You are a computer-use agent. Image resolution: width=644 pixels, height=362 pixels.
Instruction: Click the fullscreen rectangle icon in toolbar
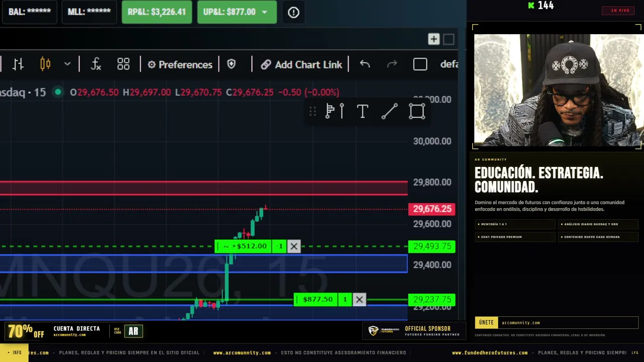pos(420,64)
